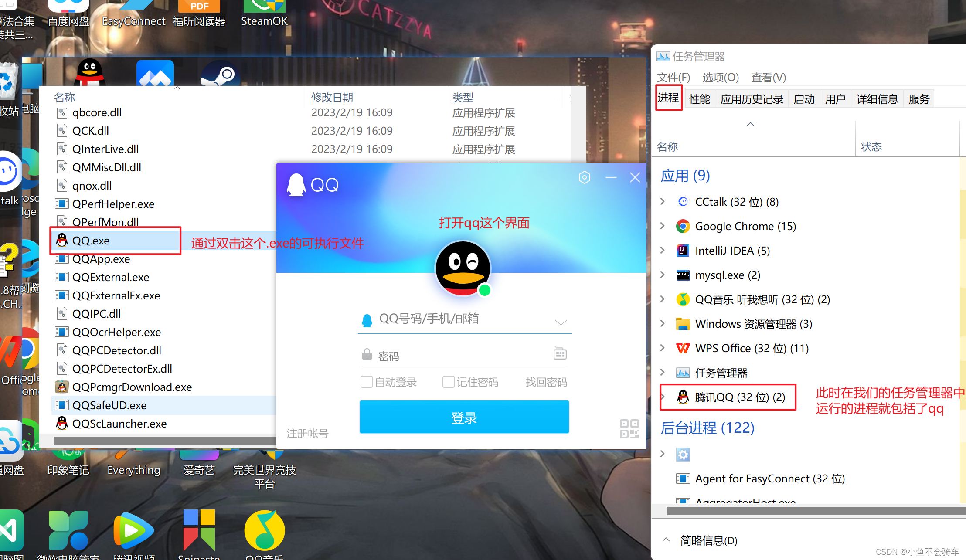Switch to 性能 tab
Screen dimensions: 966x560
click(700, 99)
